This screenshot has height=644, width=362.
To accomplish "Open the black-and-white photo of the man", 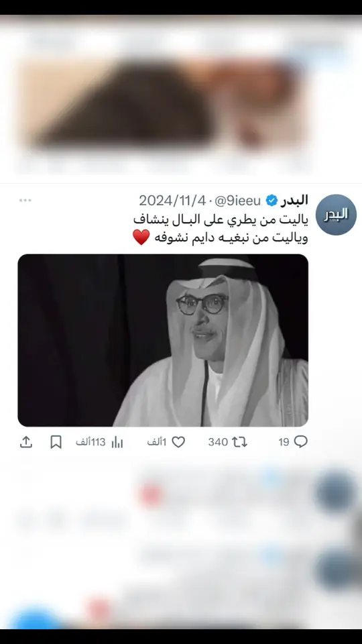I will 163,340.
